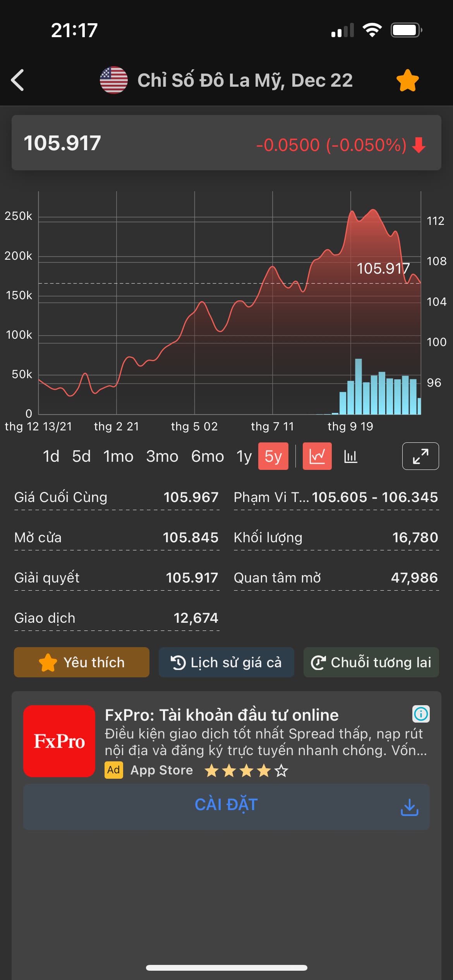Choose the 1y chart period
The image size is (453, 980).
coord(244,456)
